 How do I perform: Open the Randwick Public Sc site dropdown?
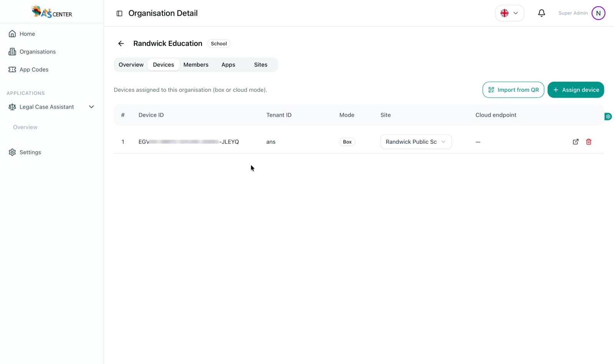pos(416,142)
